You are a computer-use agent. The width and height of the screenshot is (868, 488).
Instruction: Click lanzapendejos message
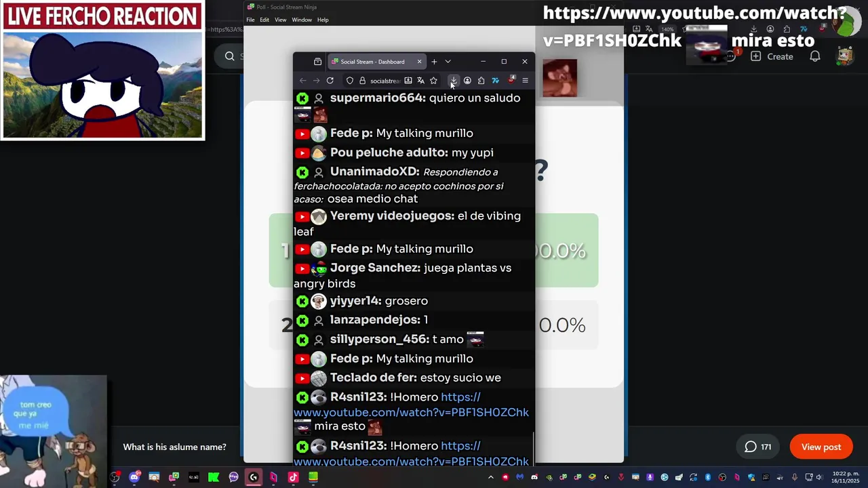pyautogui.click(x=414, y=320)
